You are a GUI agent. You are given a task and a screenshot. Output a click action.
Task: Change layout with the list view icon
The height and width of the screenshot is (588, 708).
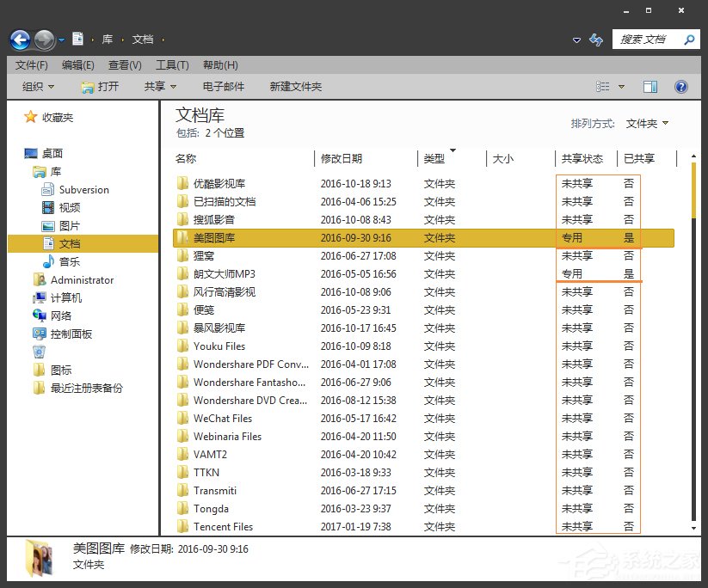602,86
